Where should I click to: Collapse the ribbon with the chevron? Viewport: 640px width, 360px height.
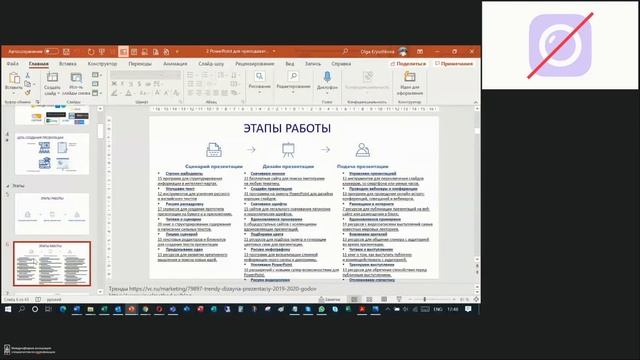click(476, 102)
